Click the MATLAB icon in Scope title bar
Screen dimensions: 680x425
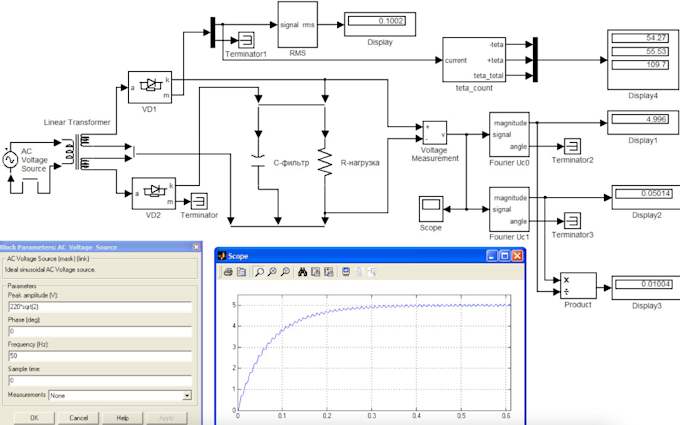coord(222,256)
